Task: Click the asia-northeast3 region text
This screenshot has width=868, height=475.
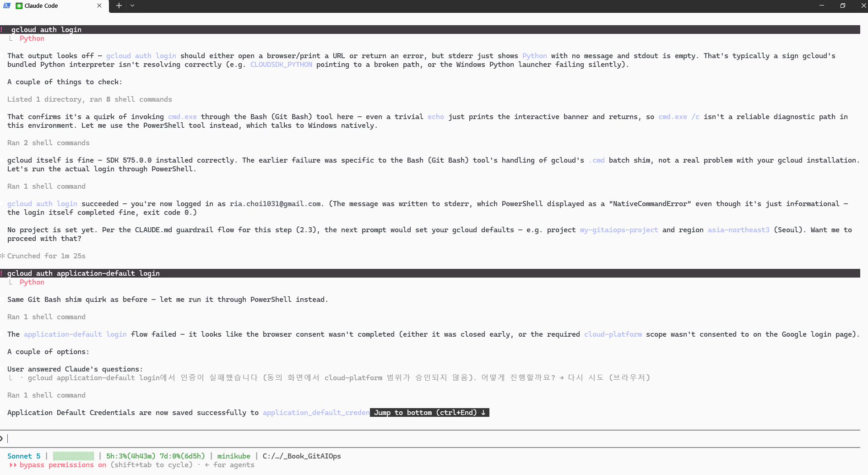Action: [738, 230]
